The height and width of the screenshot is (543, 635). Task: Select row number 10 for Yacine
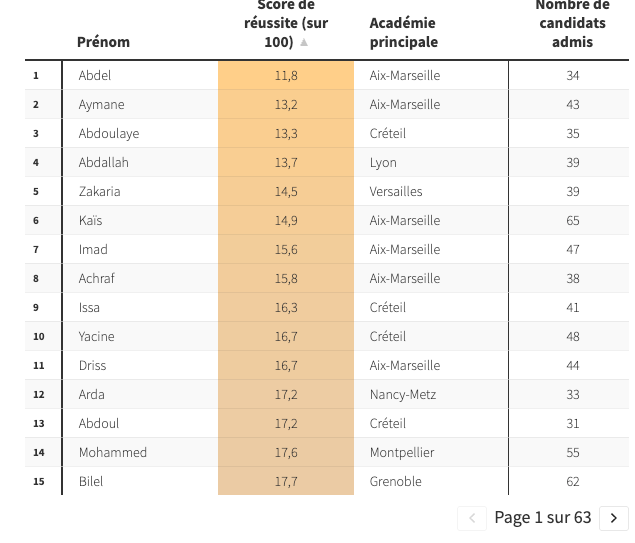point(39,336)
